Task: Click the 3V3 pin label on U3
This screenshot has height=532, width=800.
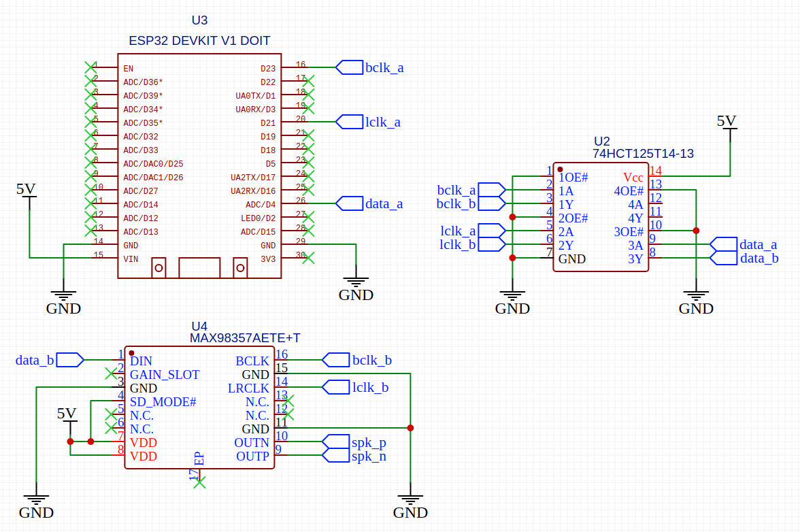Action: (268, 259)
